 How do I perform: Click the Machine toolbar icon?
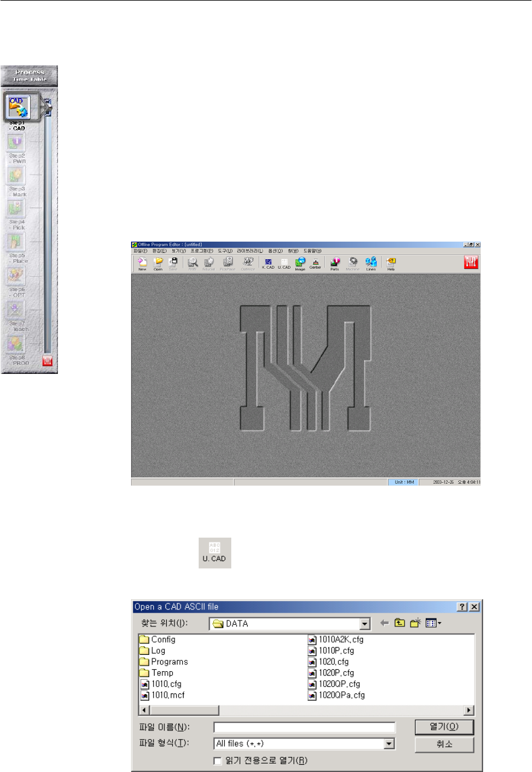[x=353, y=264]
